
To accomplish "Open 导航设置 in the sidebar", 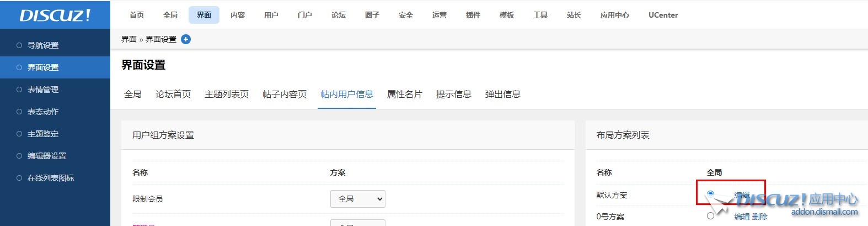I will [43, 45].
